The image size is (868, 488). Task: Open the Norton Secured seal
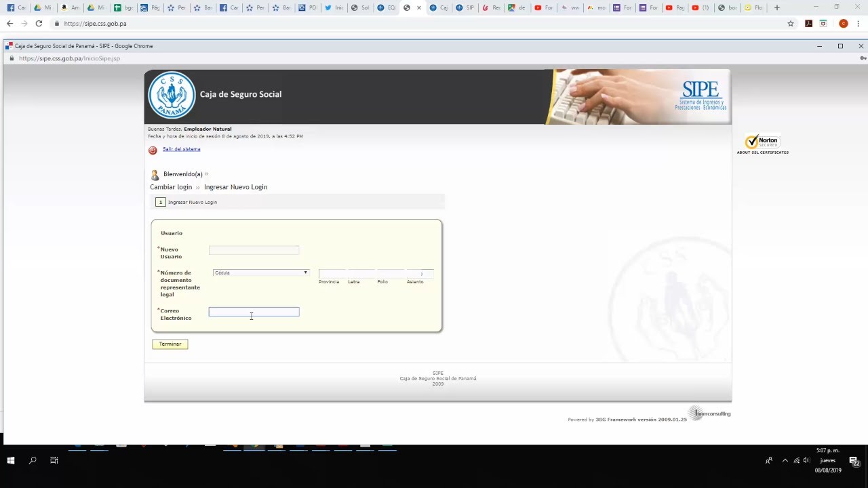click(x=763, y=141)
